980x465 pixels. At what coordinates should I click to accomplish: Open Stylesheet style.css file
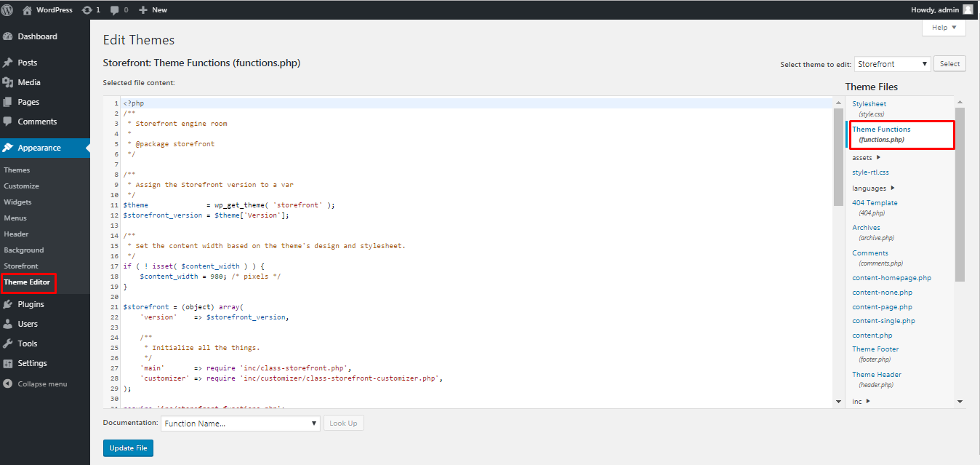[869, 109]
